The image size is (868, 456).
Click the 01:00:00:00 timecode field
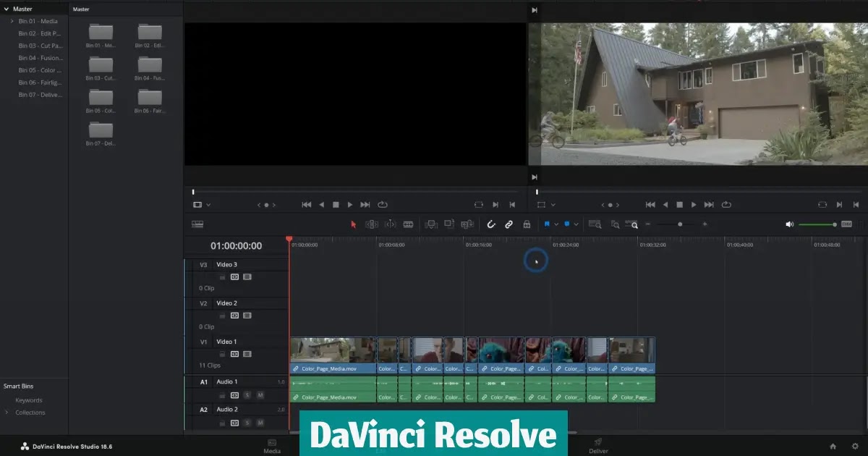pyautogui.click(x=236, y=246)
